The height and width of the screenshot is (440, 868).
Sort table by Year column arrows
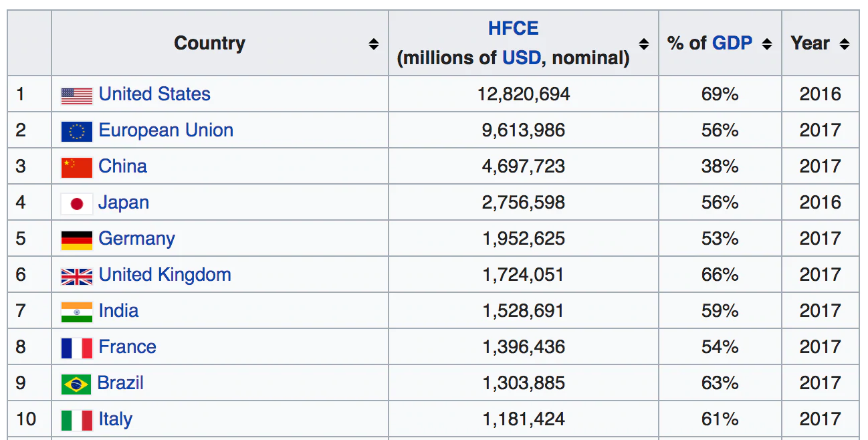pos(845,44)
